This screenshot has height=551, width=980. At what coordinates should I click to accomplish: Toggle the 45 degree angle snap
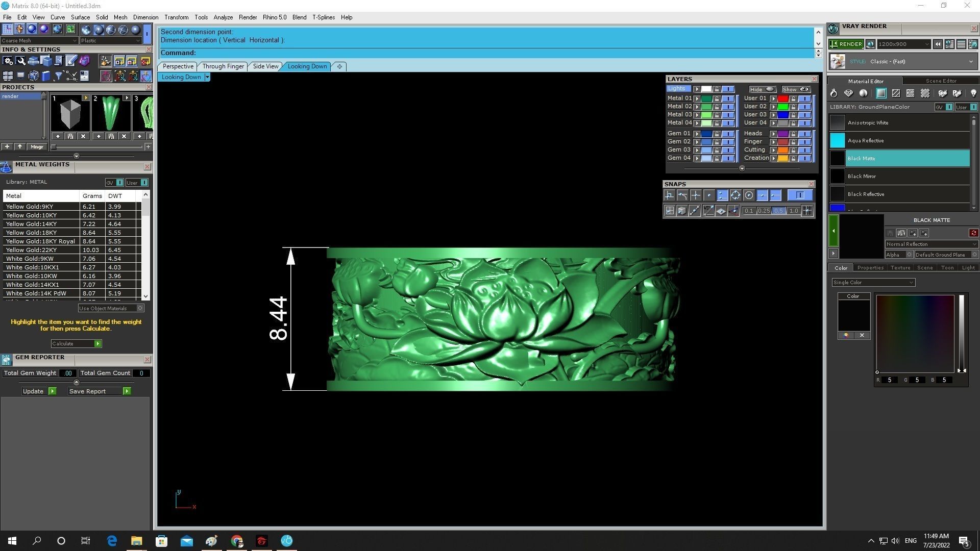(708, 211)
